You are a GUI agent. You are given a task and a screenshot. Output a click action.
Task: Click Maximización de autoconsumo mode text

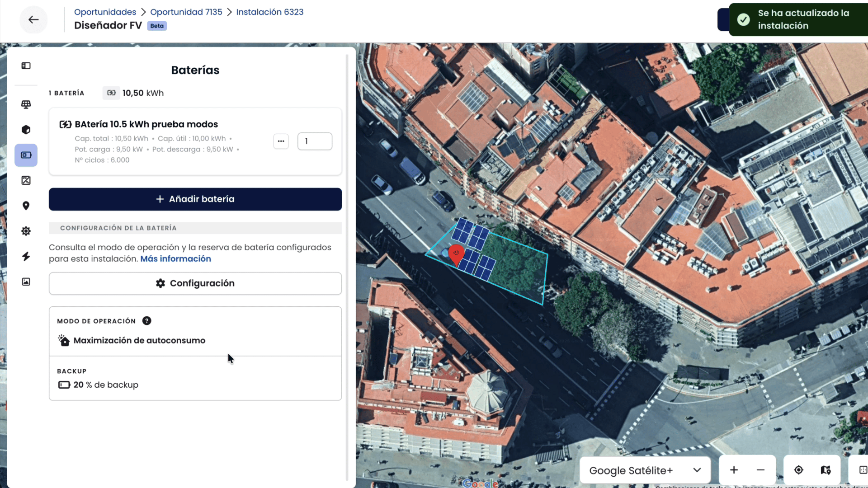(x=139, y=340)
